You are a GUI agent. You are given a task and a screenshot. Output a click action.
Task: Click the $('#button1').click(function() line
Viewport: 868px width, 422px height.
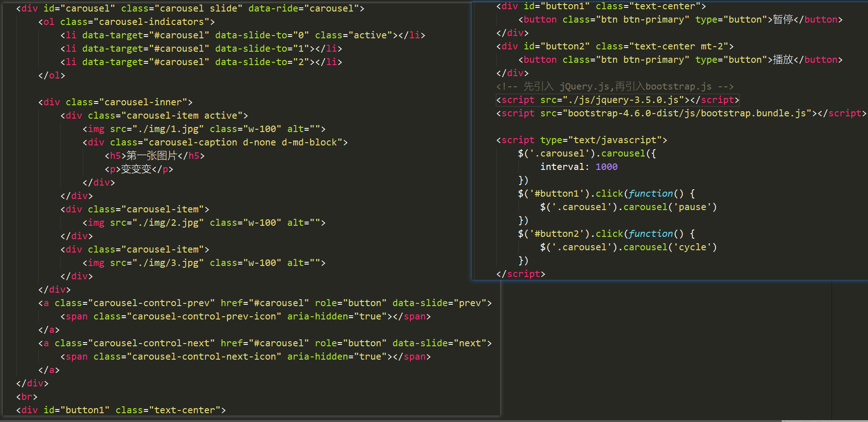pos(607,193)
